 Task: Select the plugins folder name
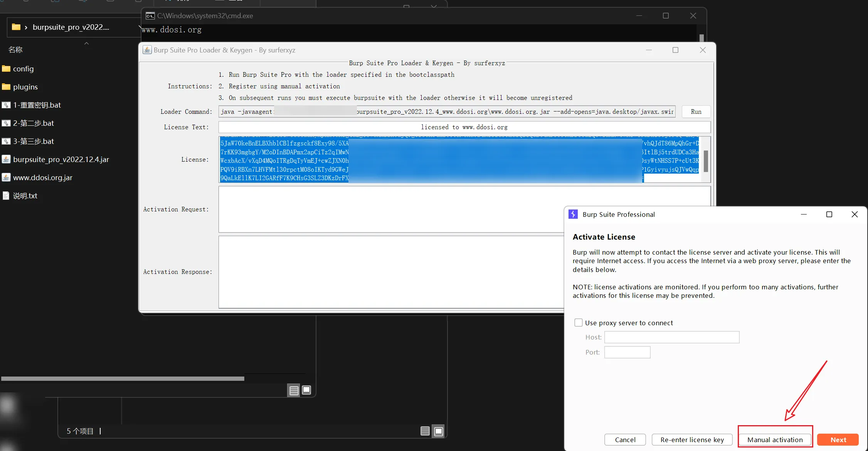pos(25,87)
